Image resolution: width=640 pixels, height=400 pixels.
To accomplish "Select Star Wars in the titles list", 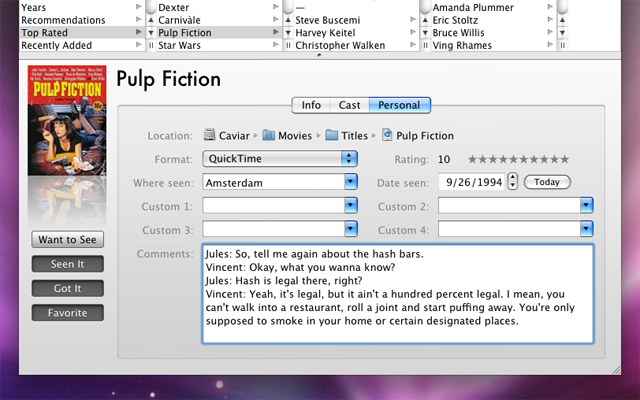I will point(179,45).
